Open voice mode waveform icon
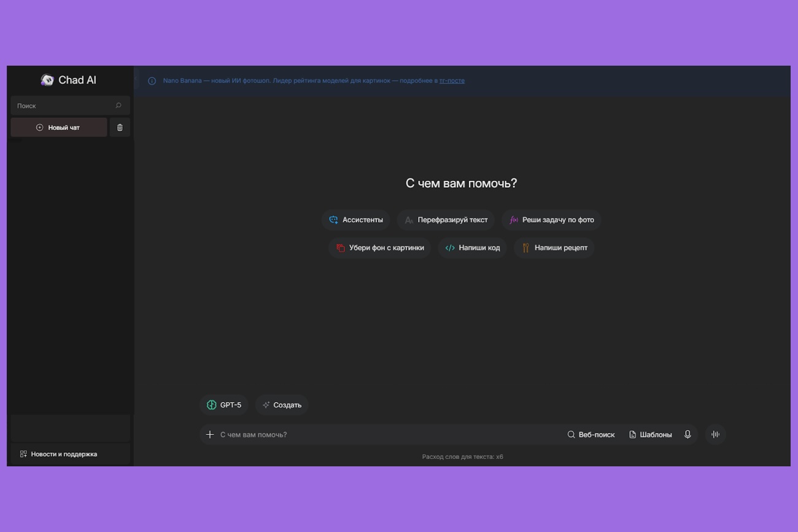Viewport: 798px width, 532px height. 715,434
